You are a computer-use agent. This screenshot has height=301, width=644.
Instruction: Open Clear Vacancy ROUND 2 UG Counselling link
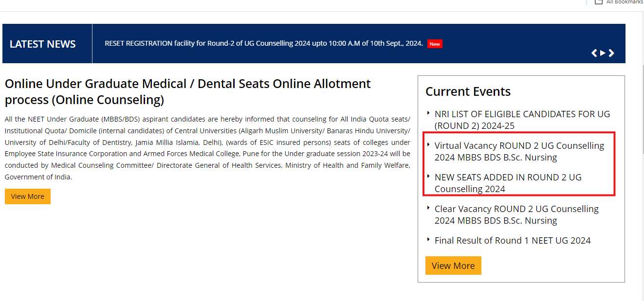[x=516, y=214]
